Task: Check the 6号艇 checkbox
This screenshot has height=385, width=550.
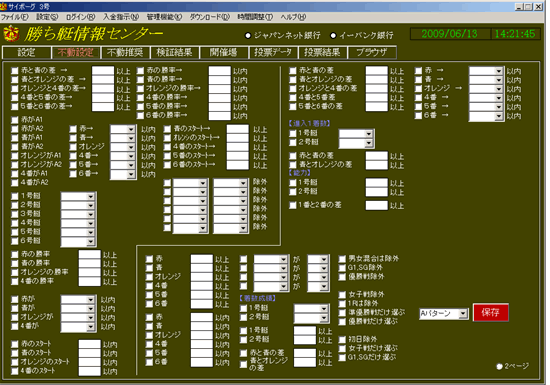Action: 15,241
